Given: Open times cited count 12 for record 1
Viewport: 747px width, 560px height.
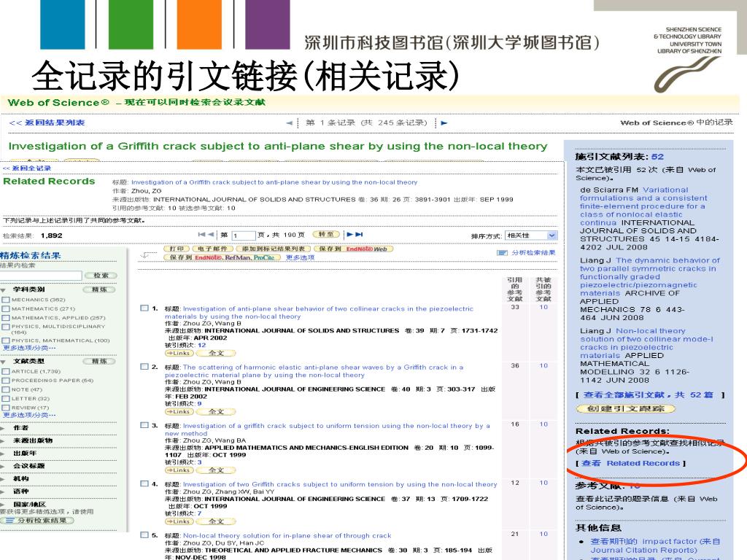Looking at the screenshot, I should [202, 345].
